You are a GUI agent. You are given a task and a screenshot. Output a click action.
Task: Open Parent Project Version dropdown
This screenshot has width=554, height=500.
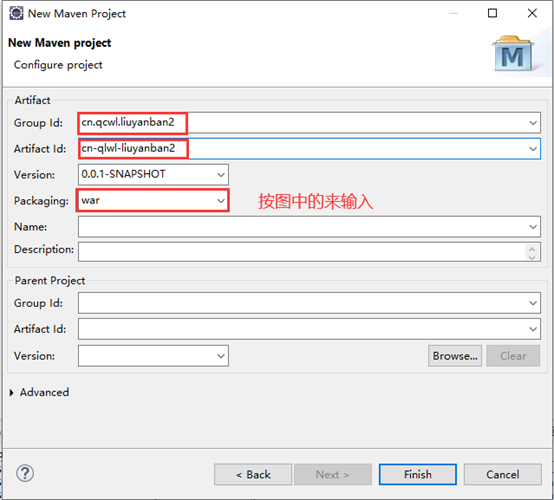click(x=221, y=356)
